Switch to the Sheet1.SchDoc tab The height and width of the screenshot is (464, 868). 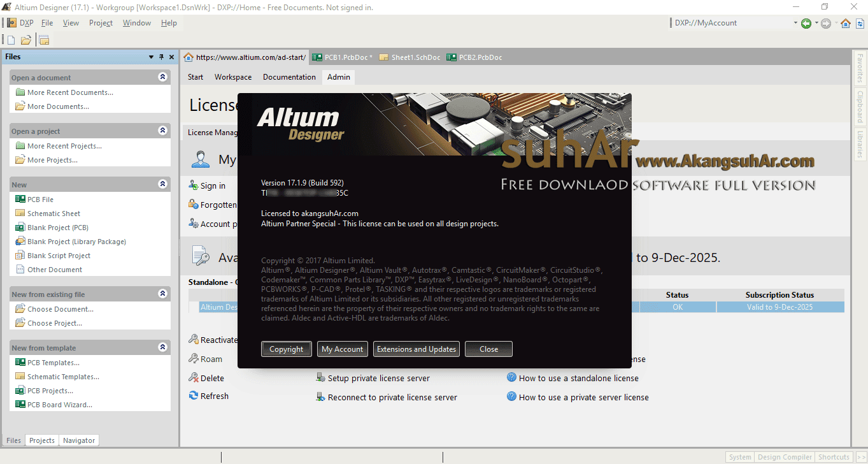click(x=409, y=57)
